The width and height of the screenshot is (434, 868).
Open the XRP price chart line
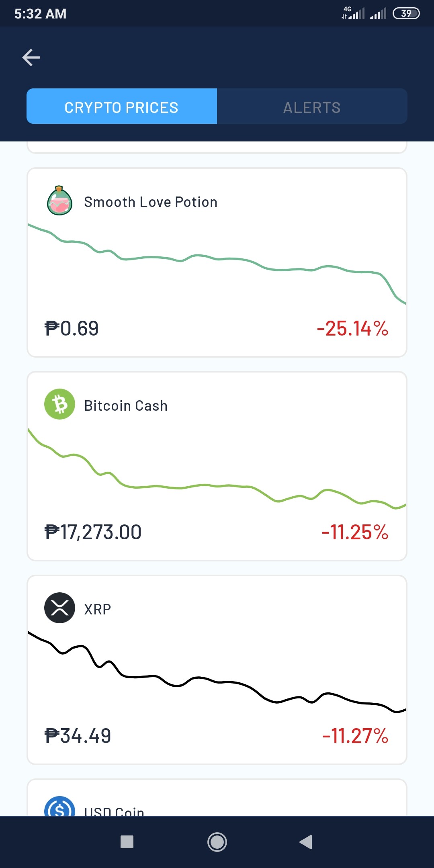click(217, 672)
